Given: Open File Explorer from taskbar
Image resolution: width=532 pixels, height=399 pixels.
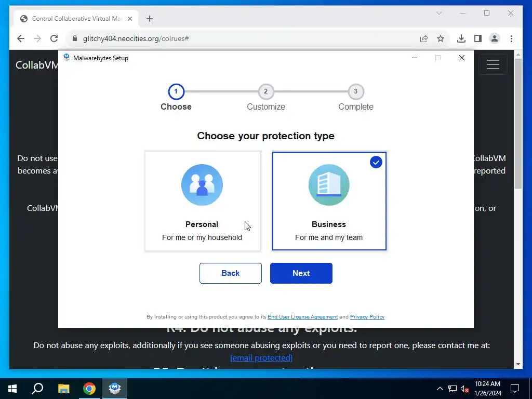Looking at the screenshot, I should pyautogui.click(x=63, y=389).
